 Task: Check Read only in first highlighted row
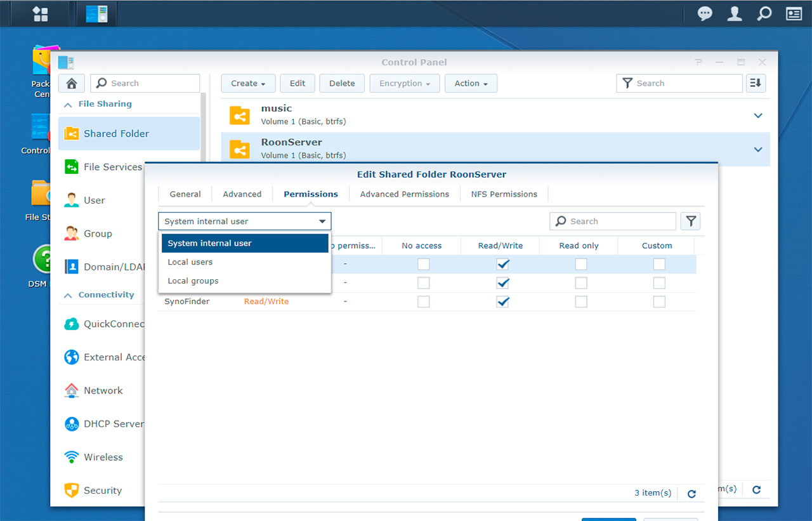pos(580,264)
